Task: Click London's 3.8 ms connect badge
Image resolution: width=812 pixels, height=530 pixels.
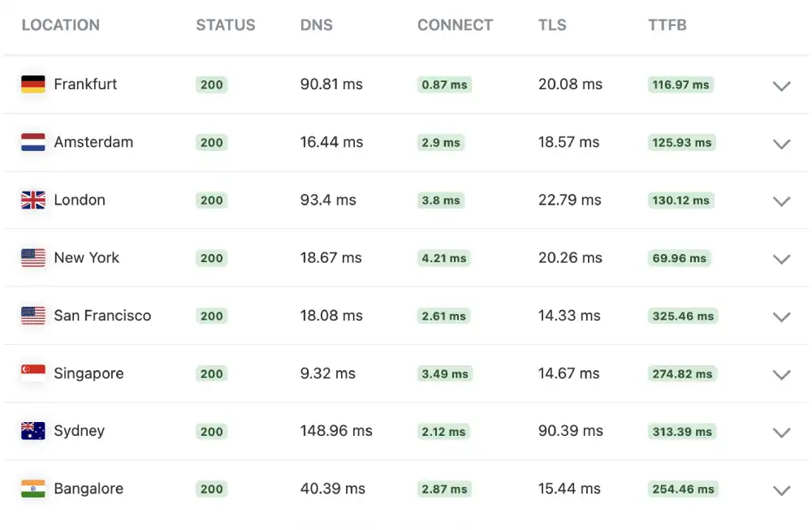Action: click(x=440, y=200)
